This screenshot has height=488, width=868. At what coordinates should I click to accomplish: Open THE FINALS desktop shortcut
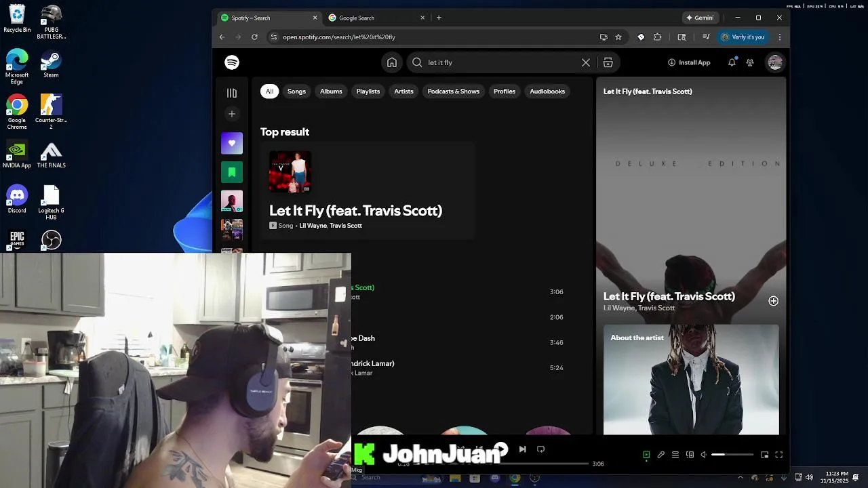point(52,155)
